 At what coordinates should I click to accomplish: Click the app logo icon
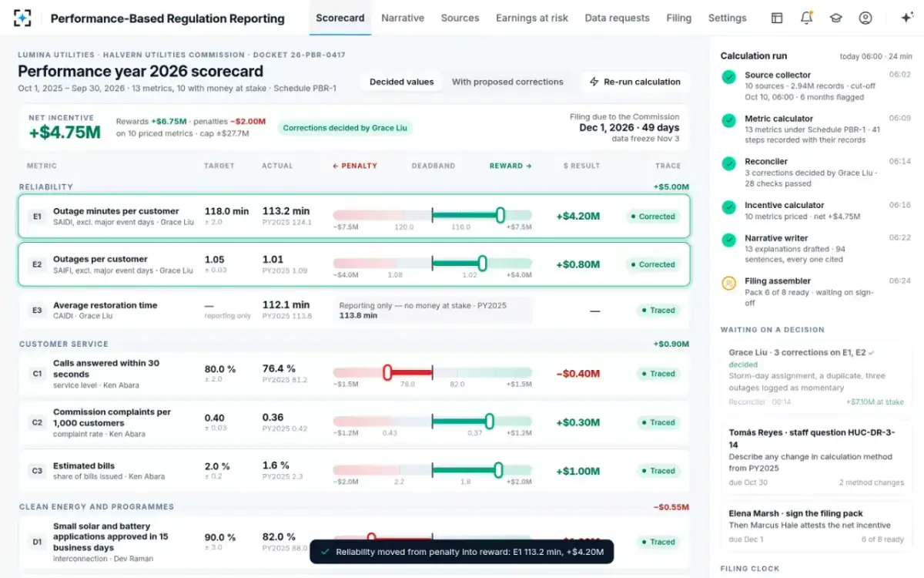pyautogui.click(x=22, y=18)
